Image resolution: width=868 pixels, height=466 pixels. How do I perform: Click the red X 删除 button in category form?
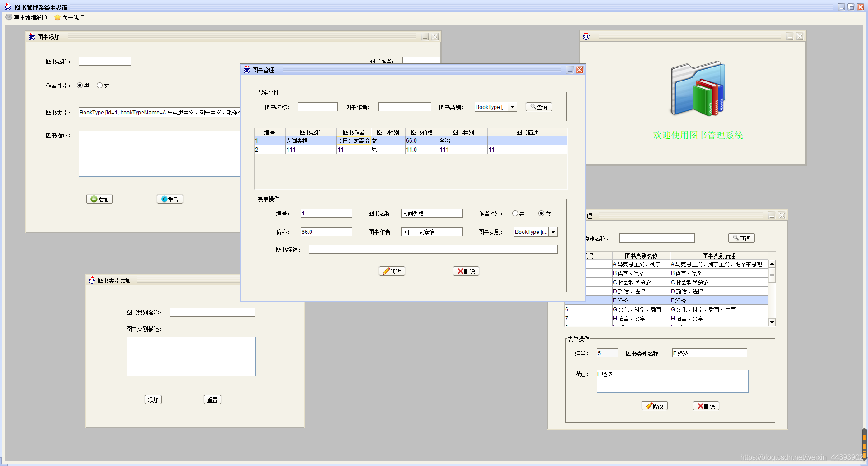(706, 406)
